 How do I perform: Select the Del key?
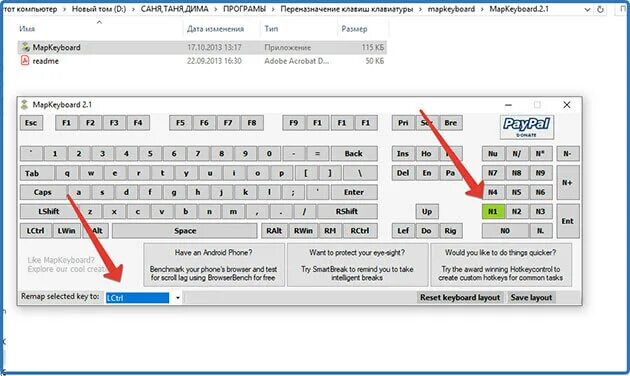tap(403, 174)
